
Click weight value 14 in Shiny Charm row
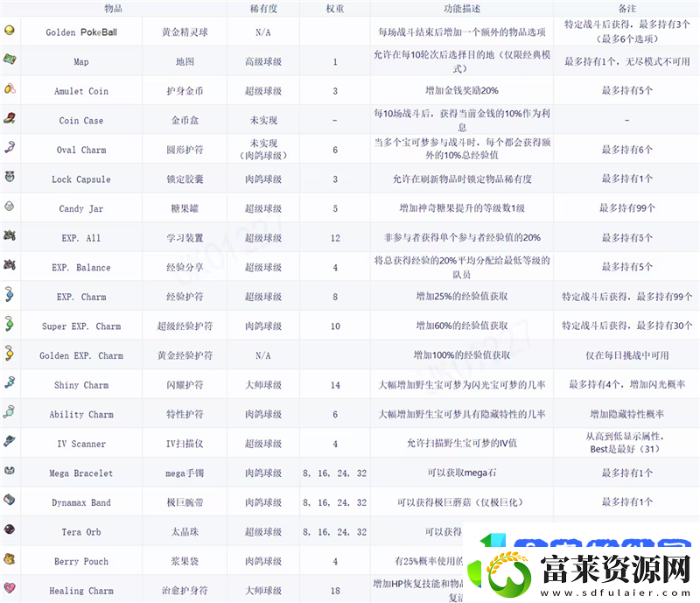point(335,385)
